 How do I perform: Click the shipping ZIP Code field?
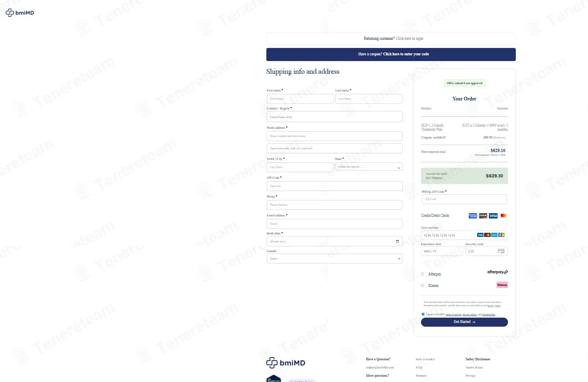point(334,186)
